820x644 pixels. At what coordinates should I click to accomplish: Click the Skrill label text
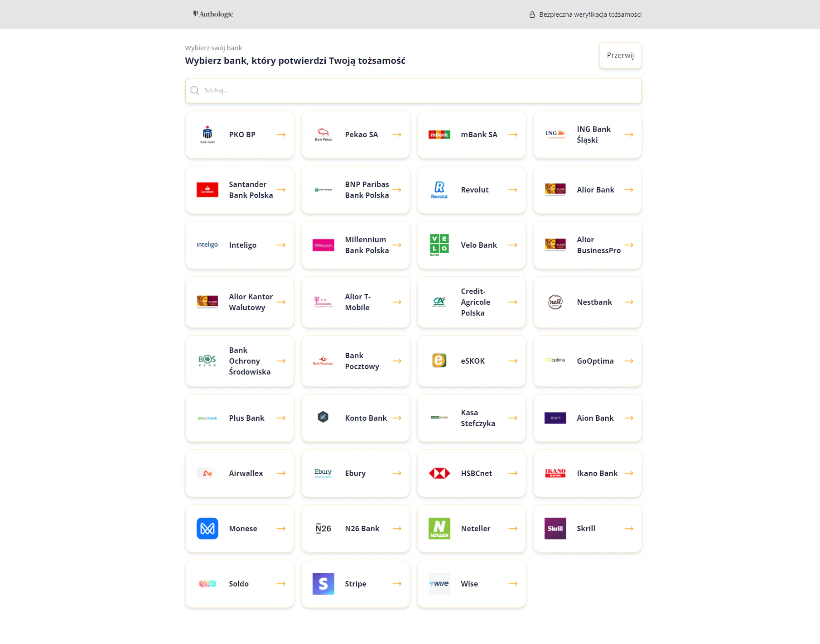click(586, 529)
